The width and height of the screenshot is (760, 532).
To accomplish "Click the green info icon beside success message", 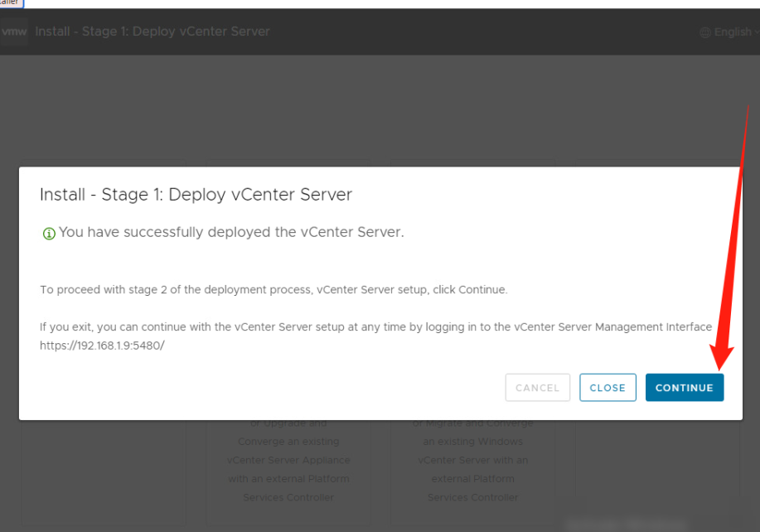I will click(48, 232).
